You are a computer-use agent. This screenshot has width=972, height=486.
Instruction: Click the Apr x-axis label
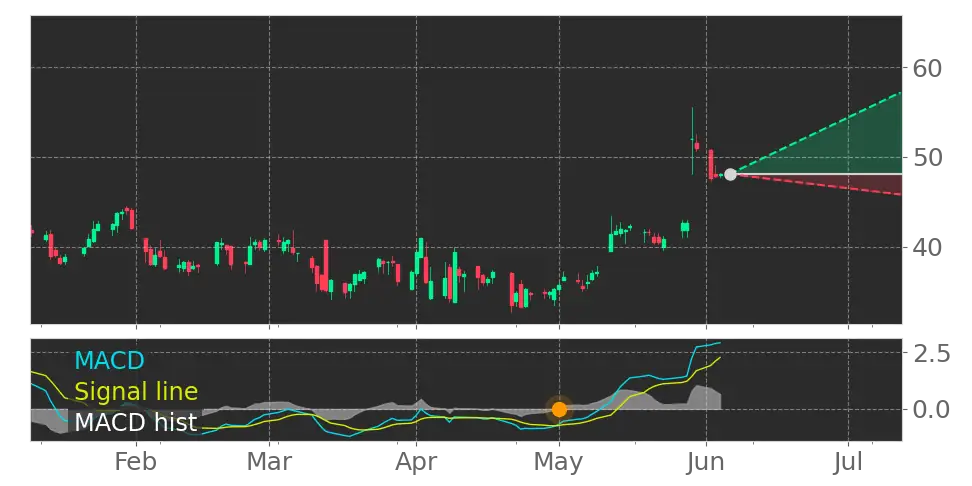click(x=416, y=462)
